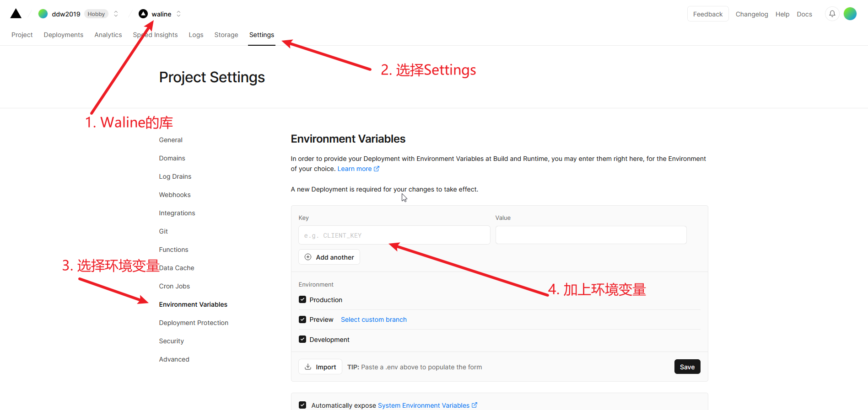This screenshot has width=868, height=410.
Task: Expand the ddw2019 team switcher
Action: [x=116, y=14]
